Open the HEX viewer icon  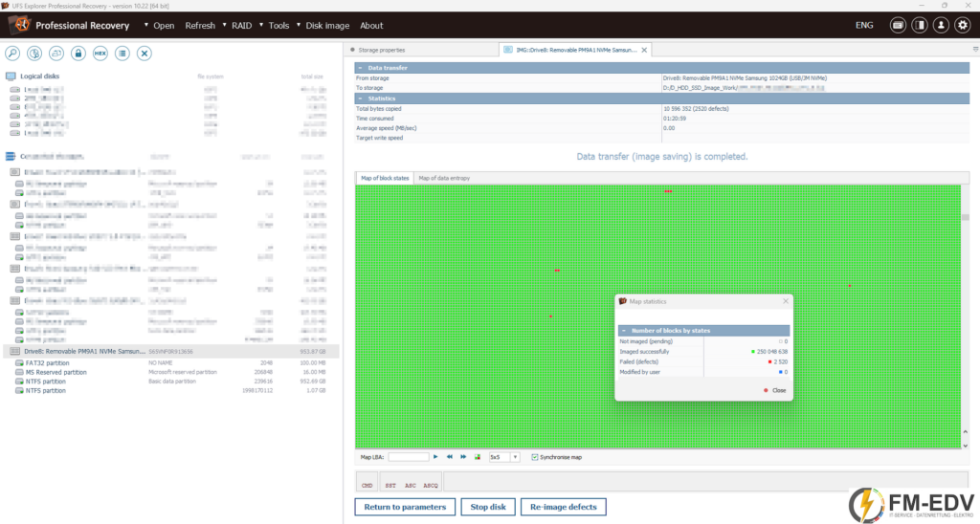click(x=100, y=54)
